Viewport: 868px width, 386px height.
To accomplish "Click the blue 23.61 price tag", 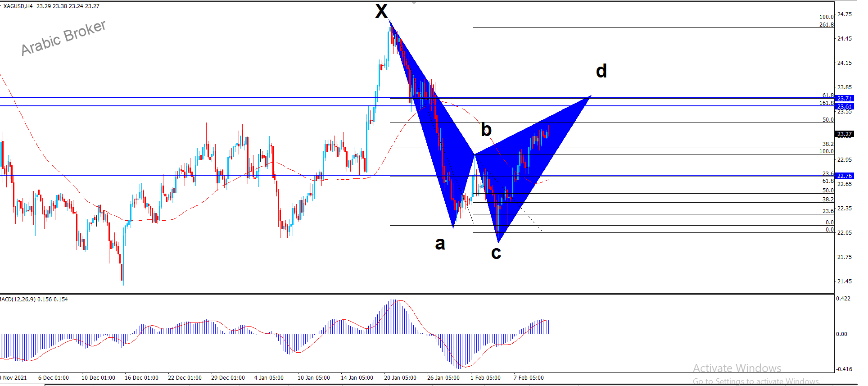I will pyautogui.click(x=844, y=107).
